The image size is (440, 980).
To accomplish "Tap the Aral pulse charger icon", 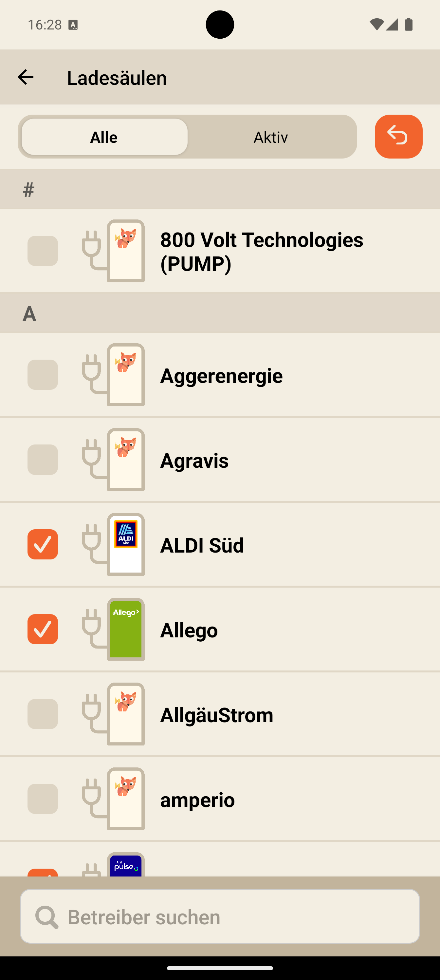I will (125, 866).
